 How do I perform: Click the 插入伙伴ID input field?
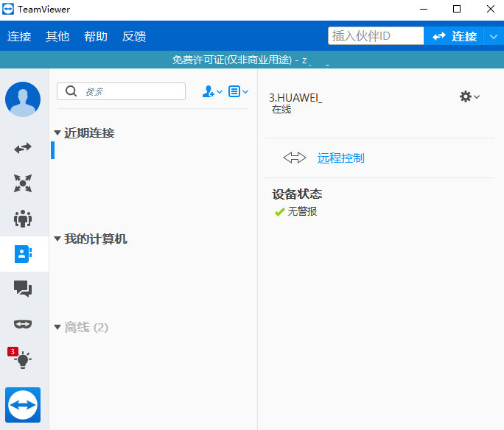pos(376,36)
